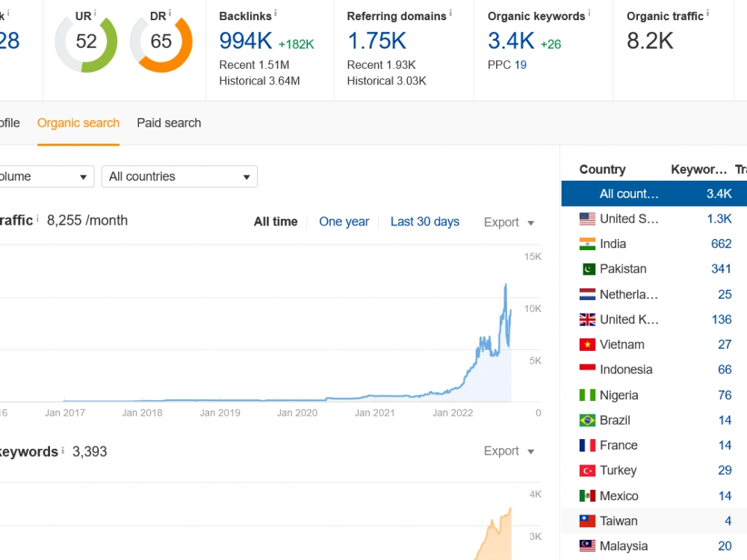Click the traffic peak on the chart
747x560 pixels.
point(506,284)
